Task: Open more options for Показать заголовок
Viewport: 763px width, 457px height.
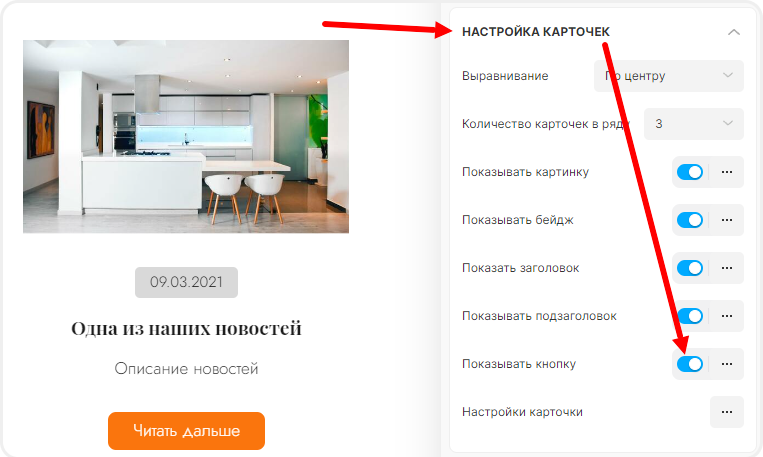Action: point(727,268)
